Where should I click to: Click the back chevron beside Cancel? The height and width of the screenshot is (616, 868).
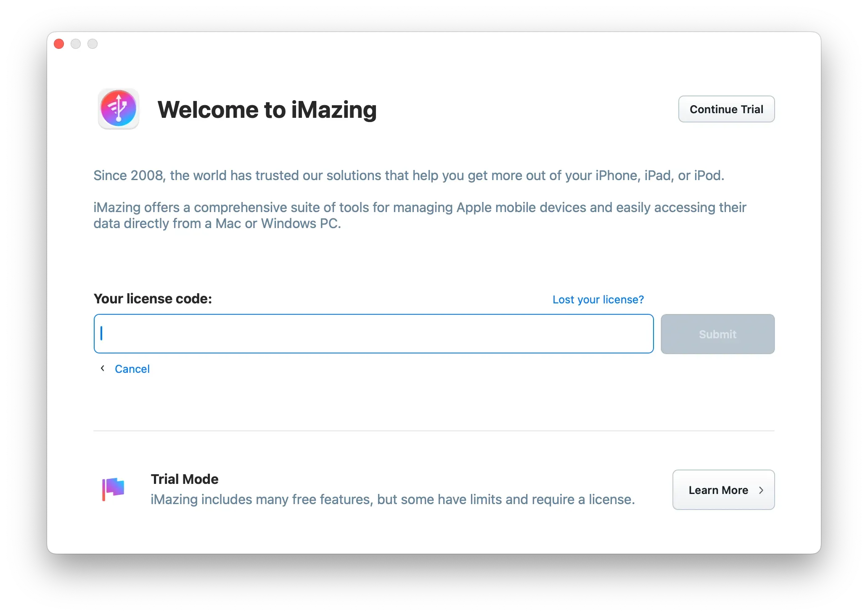tap(102, 368)
